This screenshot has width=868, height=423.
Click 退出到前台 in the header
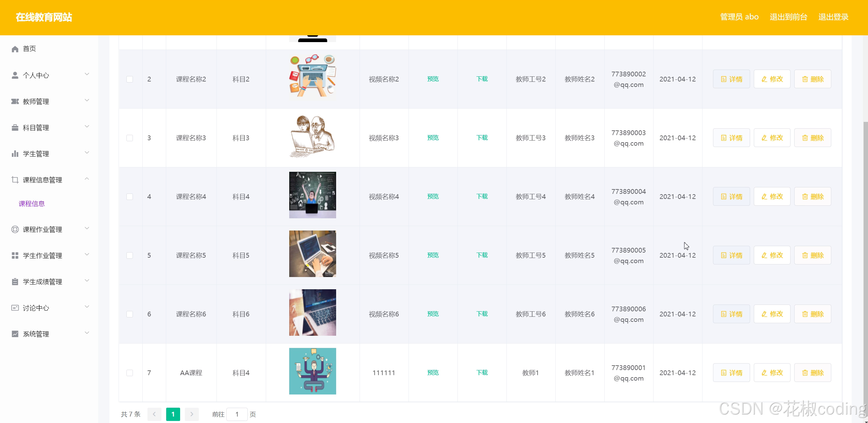pyautogui.click(x=788, y=17)
